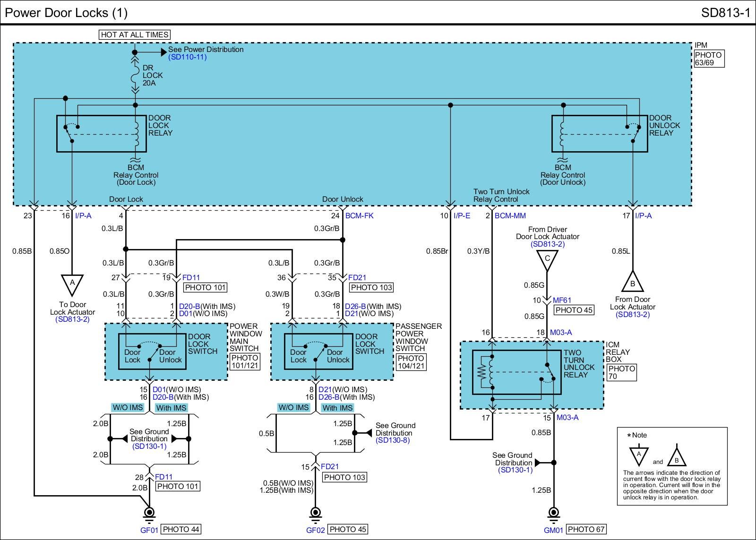
Task: Open the SD110-11 power distribution link
Action: 188,57
